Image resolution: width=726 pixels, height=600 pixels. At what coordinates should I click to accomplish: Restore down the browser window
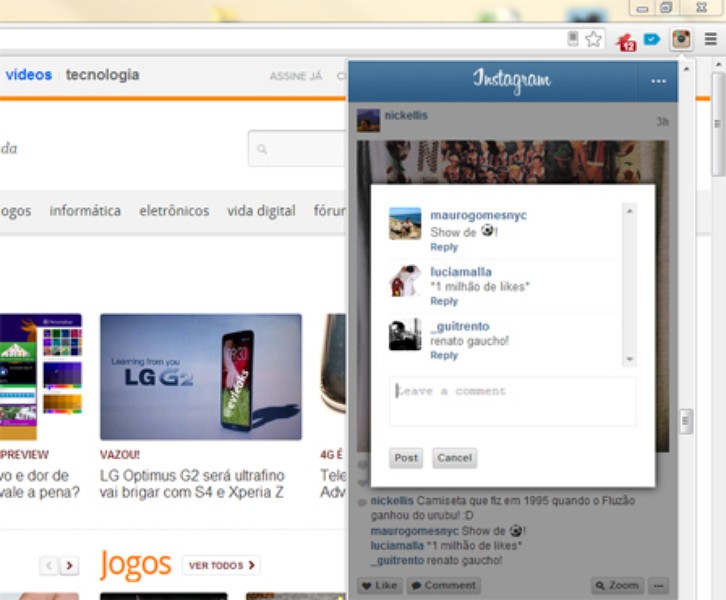pos(666,8)
